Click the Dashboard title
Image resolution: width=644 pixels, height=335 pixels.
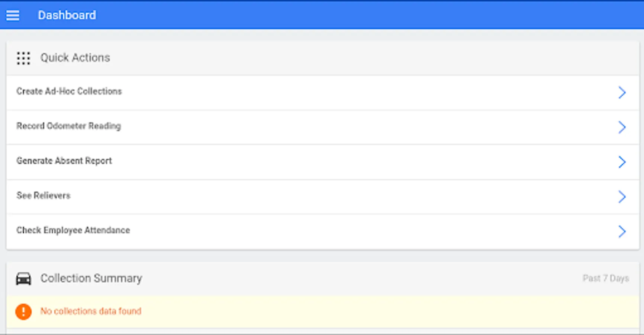tap(67, 15)
